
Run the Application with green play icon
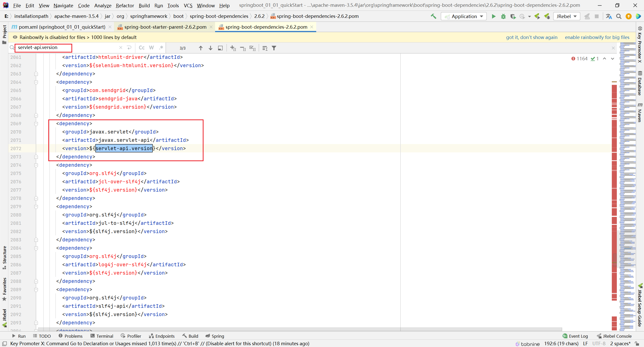pyautogui.click(x=494, y=16)
